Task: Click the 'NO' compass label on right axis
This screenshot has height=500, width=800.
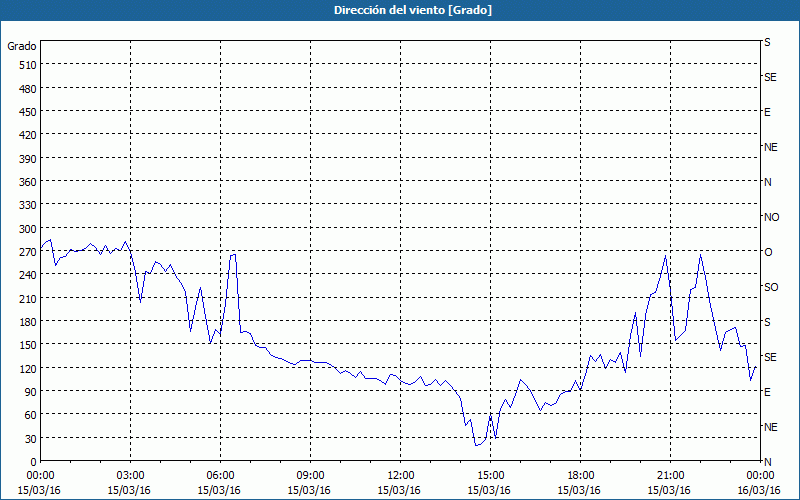Action: 771,217
